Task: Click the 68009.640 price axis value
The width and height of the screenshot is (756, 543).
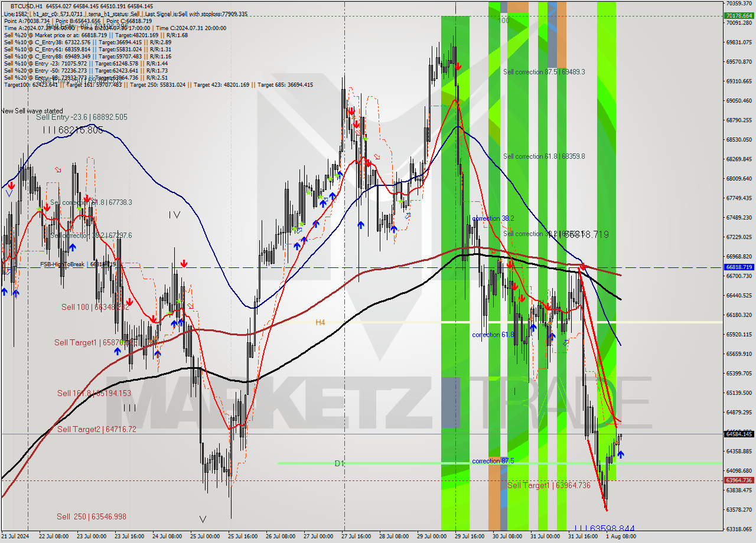Action: point(738,178)
